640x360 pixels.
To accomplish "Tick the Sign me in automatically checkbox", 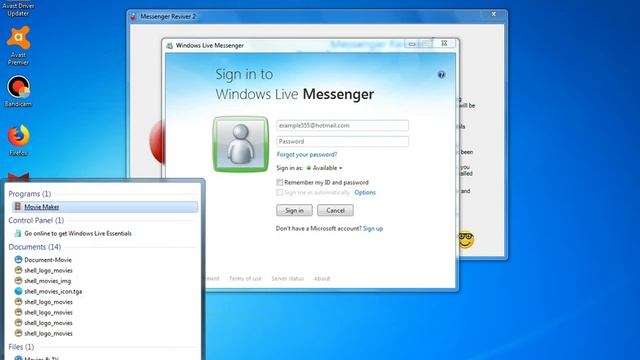I will tap(280, 192).
